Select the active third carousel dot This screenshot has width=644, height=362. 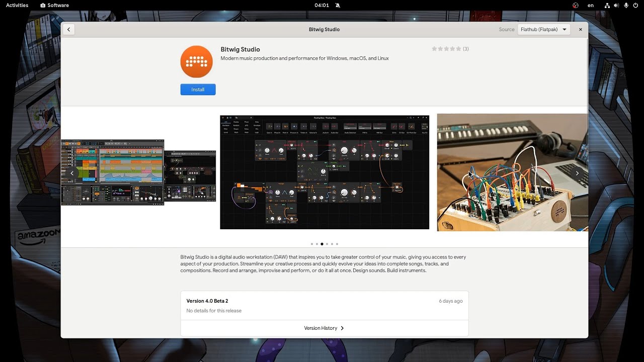pyautogui.click(x=322, y=244)
